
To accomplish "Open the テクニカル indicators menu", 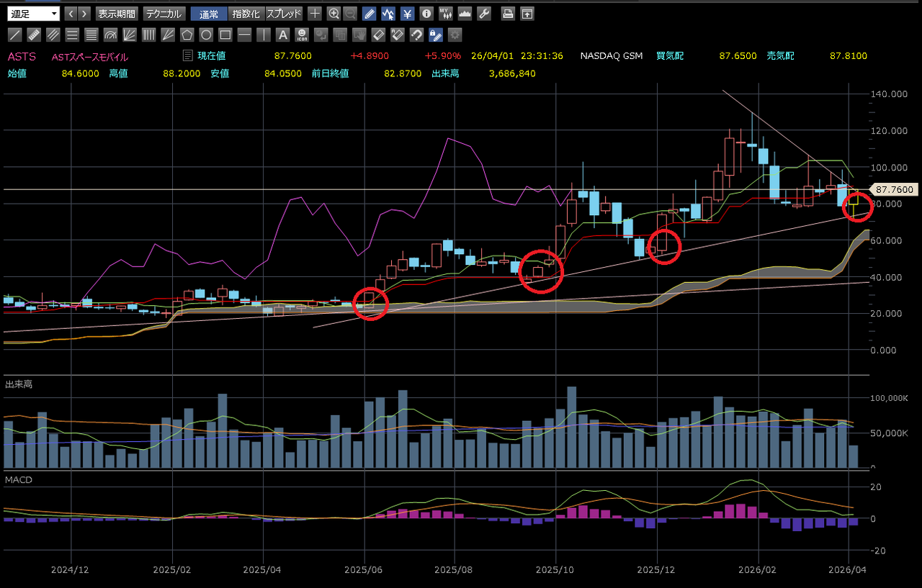I will tap(164, 14).
